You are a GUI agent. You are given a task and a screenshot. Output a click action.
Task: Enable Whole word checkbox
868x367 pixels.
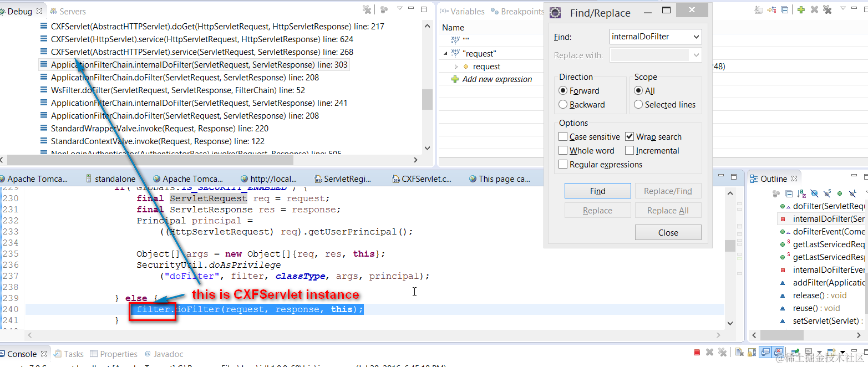point(563,151)
